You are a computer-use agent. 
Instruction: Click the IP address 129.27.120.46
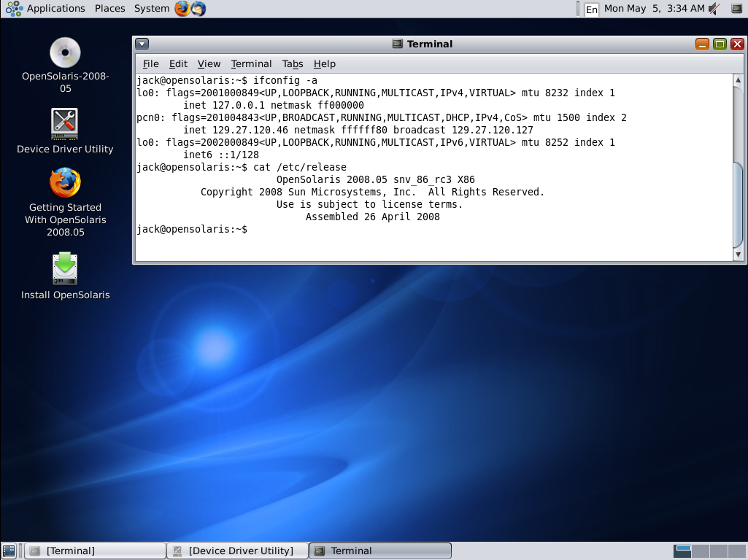pyautogui.click(x=250, y=130)
